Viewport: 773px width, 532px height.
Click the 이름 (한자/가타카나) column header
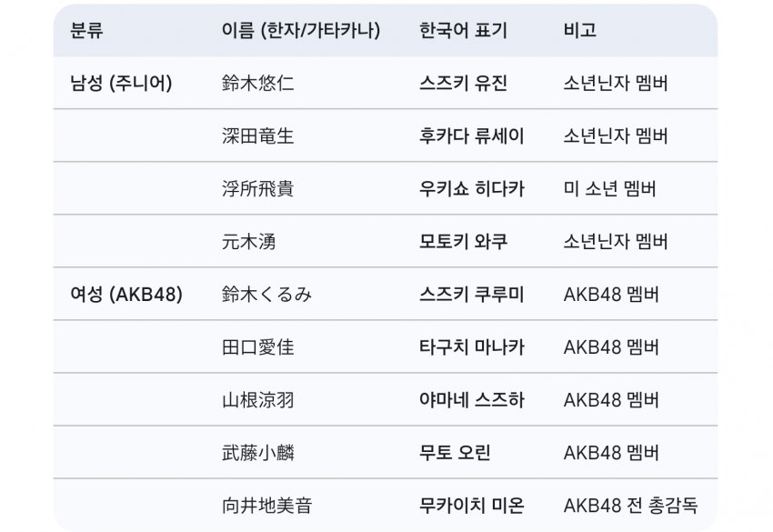tap(301, 30)
